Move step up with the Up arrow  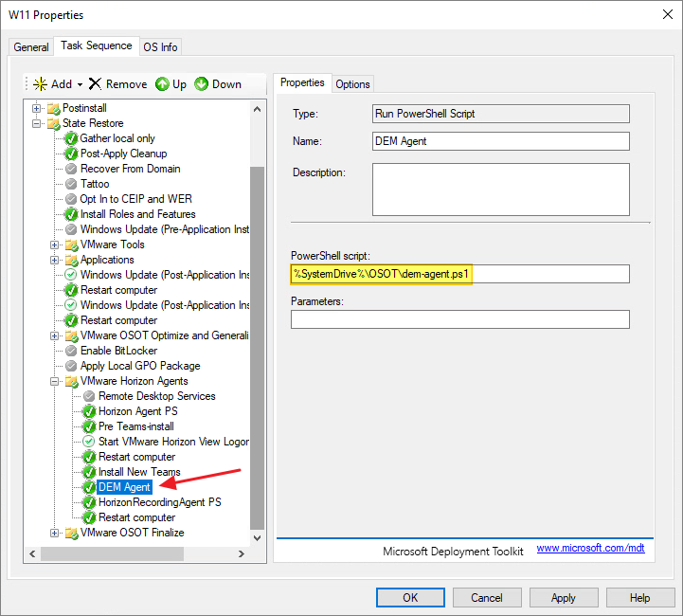pos(162,84)
